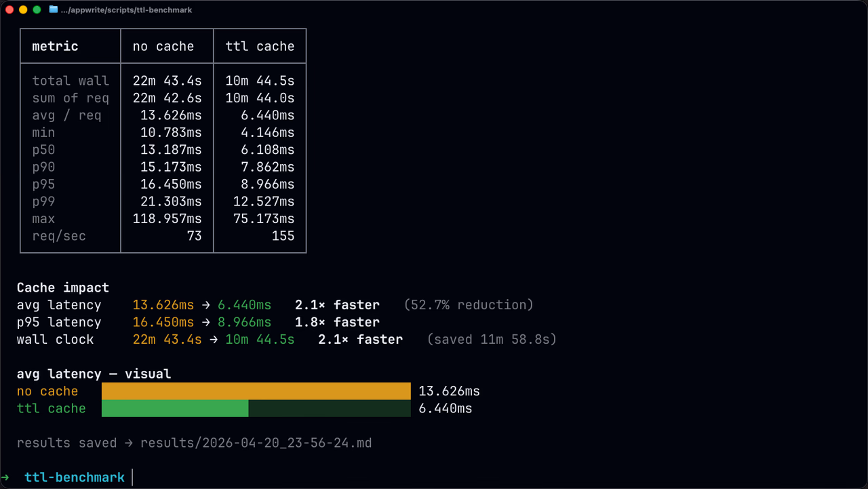The height and width of the screenshot is (489, 868).
Task: Click the green prompt arrow
Action: 5,477
